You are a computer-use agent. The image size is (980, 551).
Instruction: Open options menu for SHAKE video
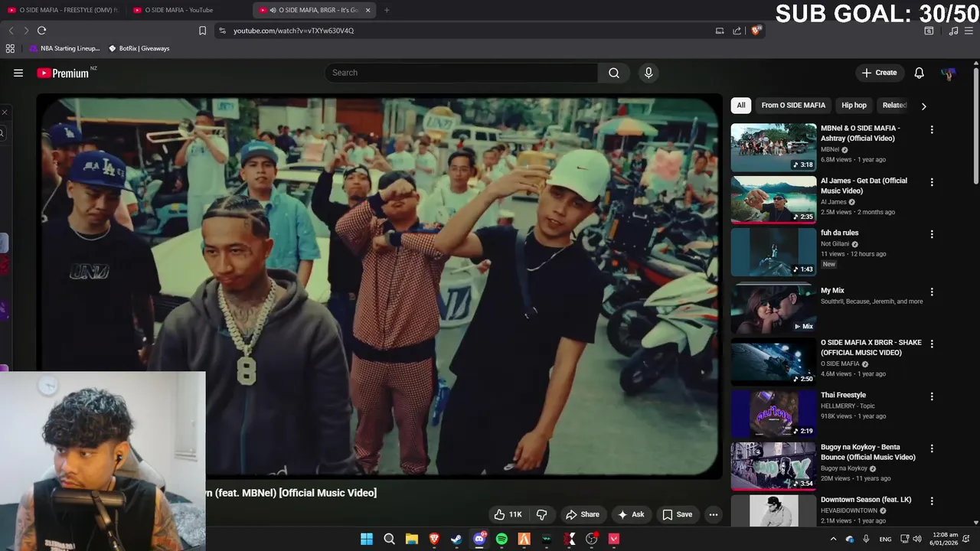[932, 344]
